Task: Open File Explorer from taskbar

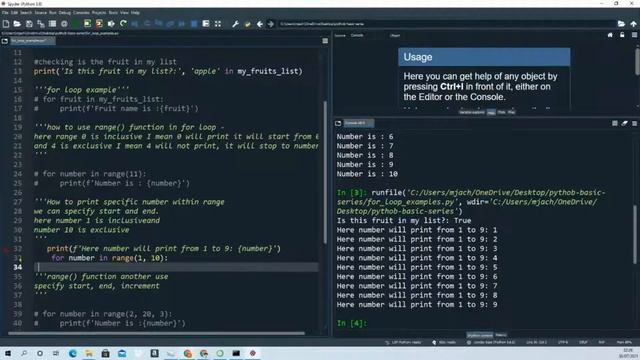Action: pyautogui.click(x=89, y=353)
